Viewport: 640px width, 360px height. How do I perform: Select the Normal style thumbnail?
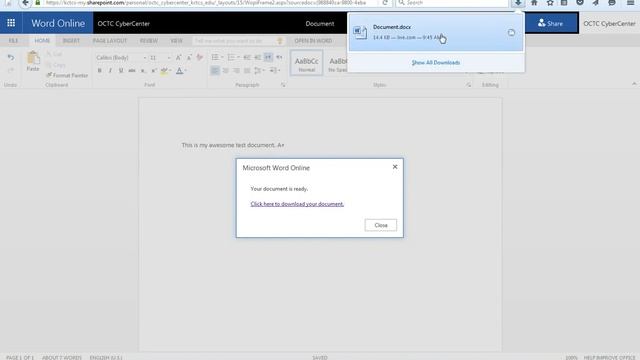307,63
